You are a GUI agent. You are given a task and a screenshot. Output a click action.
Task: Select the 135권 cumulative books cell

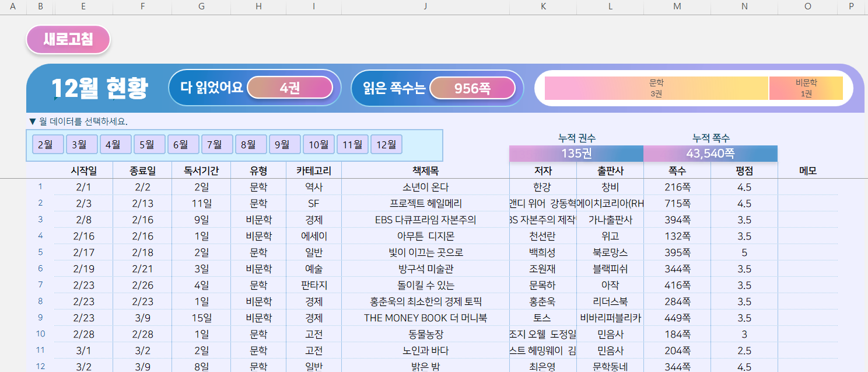[576, 154]
